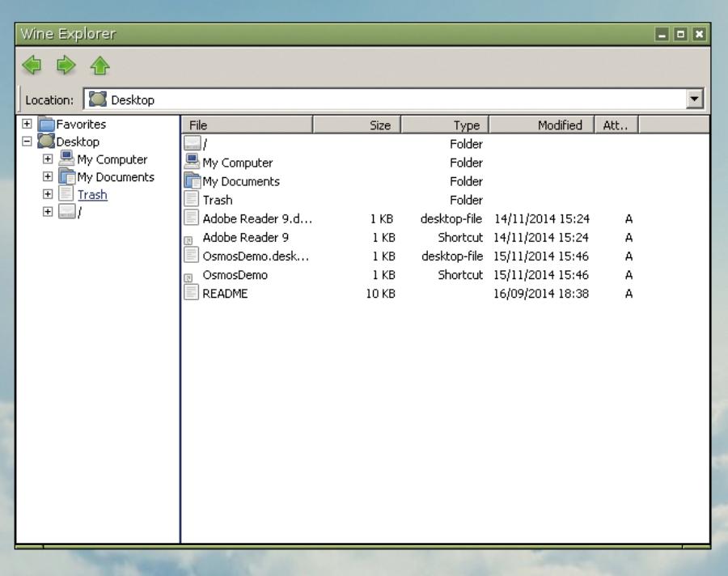
Task: Select the OsmosDemo shortcut name
Action: click(x=235, y=275)
